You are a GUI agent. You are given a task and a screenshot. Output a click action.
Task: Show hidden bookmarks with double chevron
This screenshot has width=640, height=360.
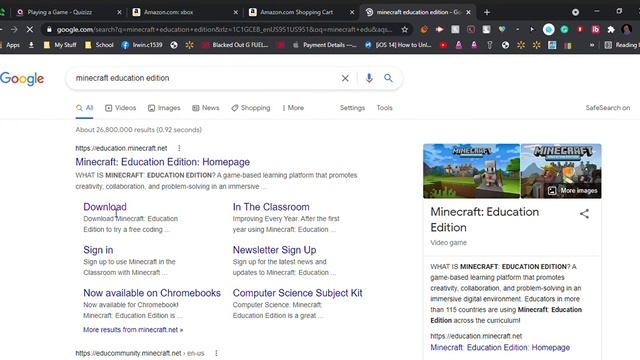(x=591, y=45)
